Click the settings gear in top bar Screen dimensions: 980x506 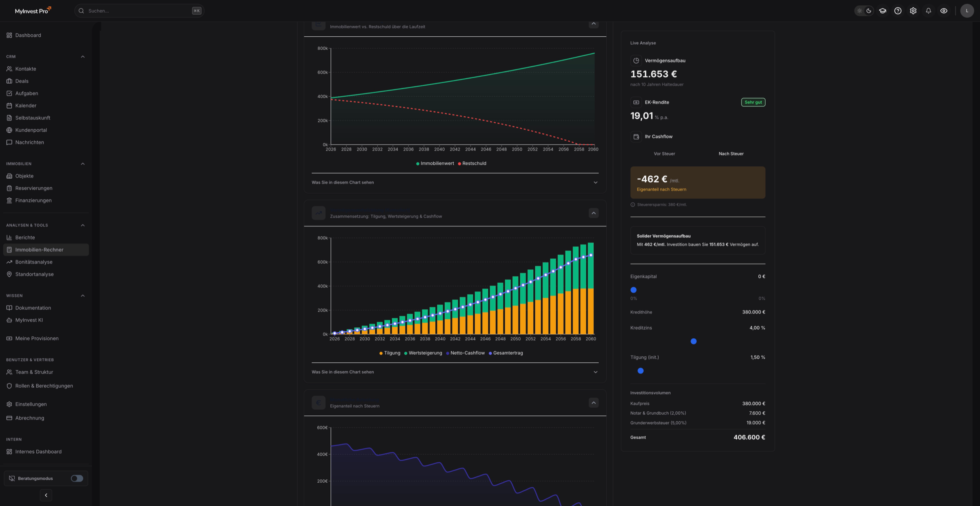913,11
